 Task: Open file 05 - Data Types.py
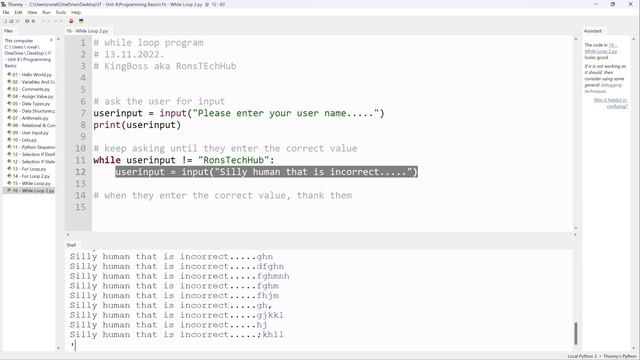[32, 104]
